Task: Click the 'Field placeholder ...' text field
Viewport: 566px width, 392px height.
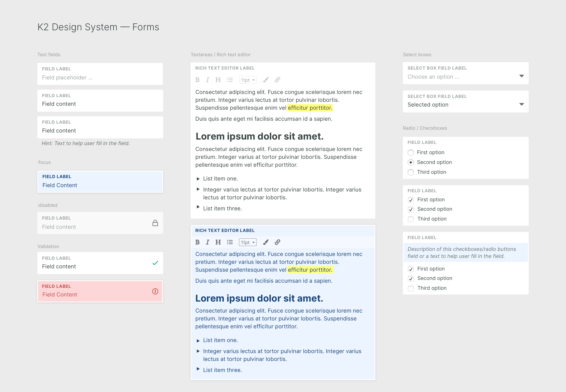Action: tap(100, 74)
